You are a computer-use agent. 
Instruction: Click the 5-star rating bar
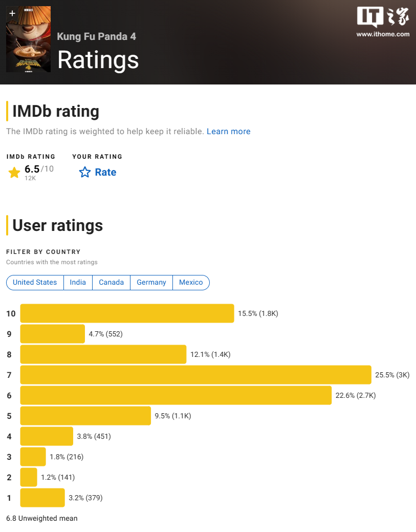(85, 416)
